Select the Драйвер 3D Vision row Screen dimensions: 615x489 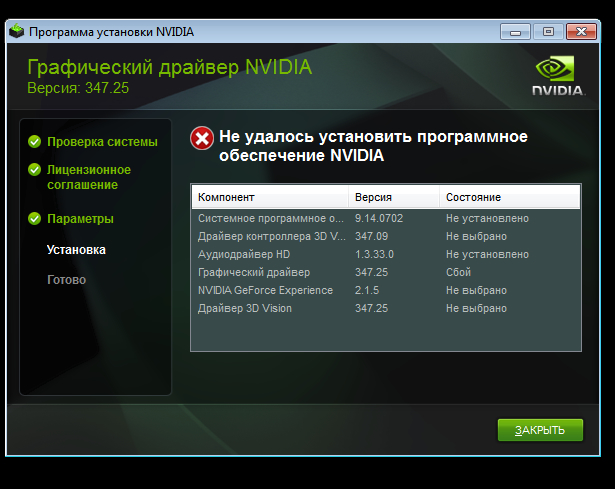click(x=386, y=308)
